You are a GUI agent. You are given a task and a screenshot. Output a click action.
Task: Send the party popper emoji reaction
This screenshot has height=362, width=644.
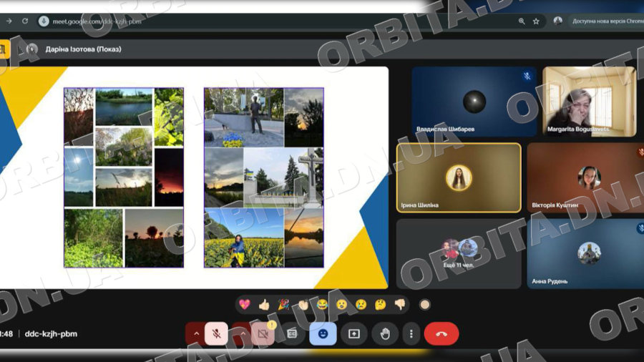(x=283, y=305)
